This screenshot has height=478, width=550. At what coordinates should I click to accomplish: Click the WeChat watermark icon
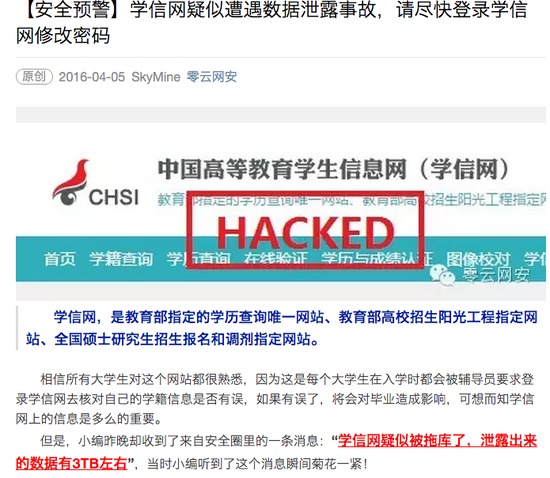[x=443, y=275]
